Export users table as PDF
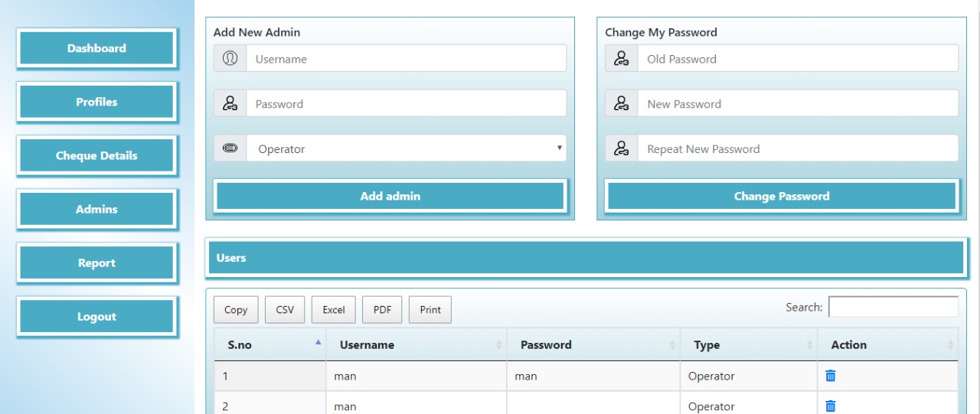This screenshot has width=980, height=414. (382, 310)
